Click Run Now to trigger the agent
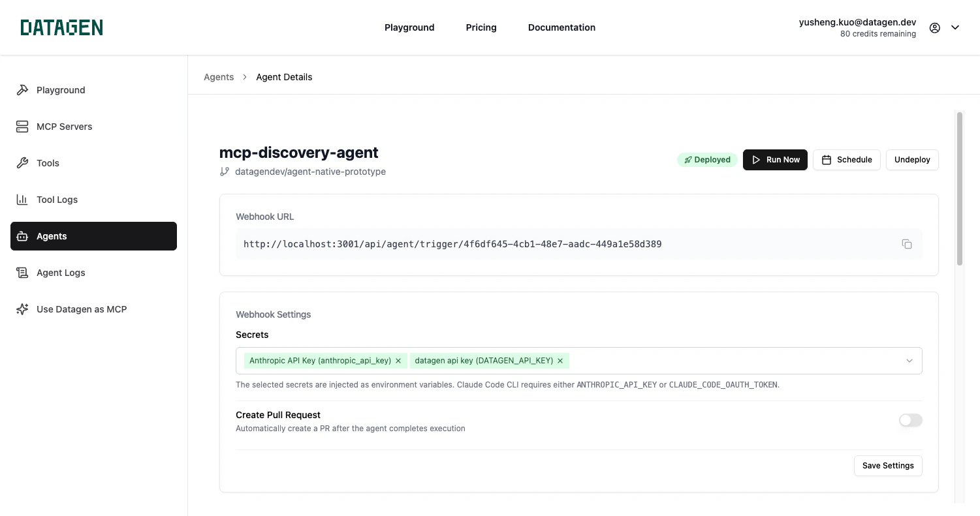The width and height of the screenshot is (980, 516). 775,159
